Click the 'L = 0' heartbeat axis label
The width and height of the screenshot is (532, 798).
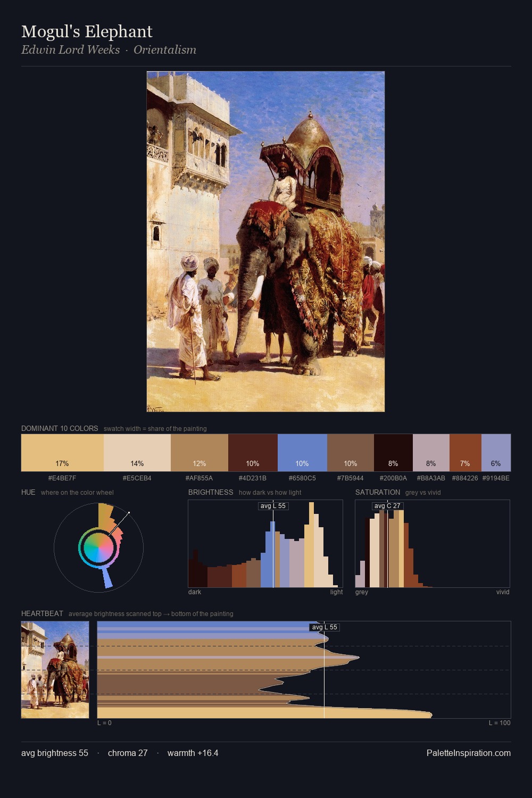click(x=104, y=723)
